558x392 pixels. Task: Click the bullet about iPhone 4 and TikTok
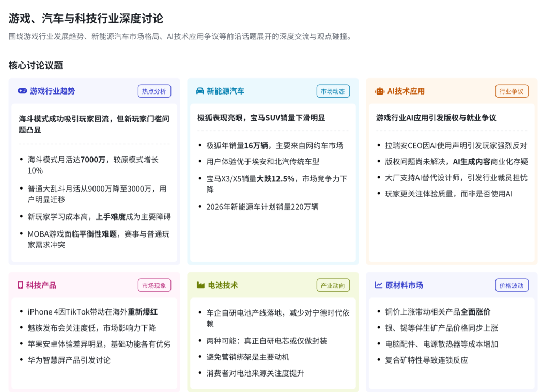click(x=92, y=312)
